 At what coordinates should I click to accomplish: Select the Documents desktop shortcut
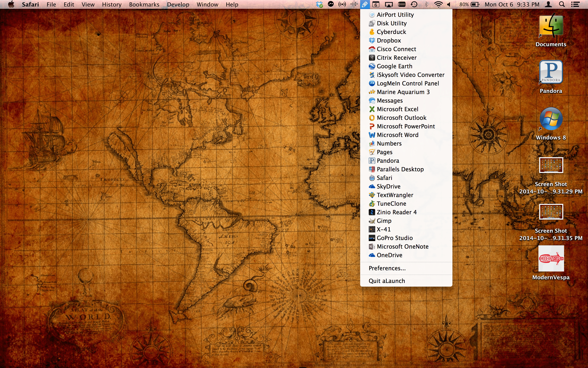(x=551, y=30)
